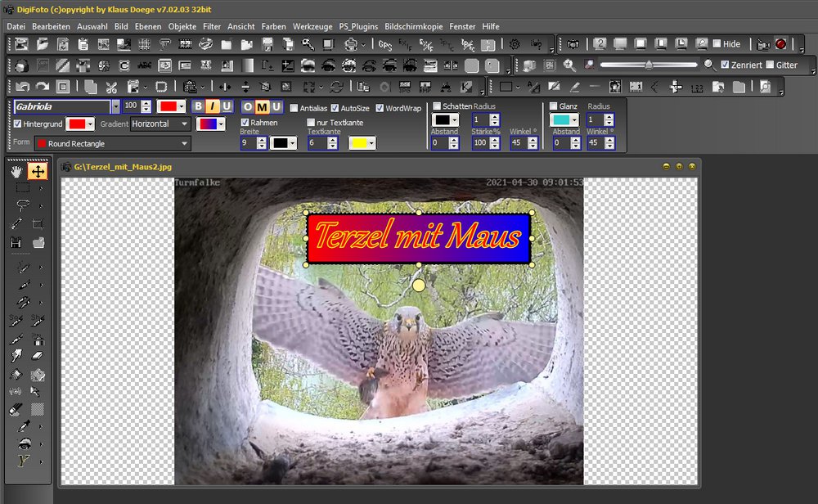The image size is (818, 504).
Task: Open the Werkzeuge menu
Action: [x=312, y=27]
